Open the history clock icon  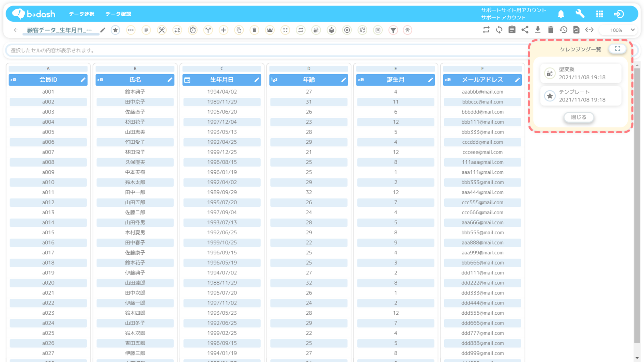564,30
